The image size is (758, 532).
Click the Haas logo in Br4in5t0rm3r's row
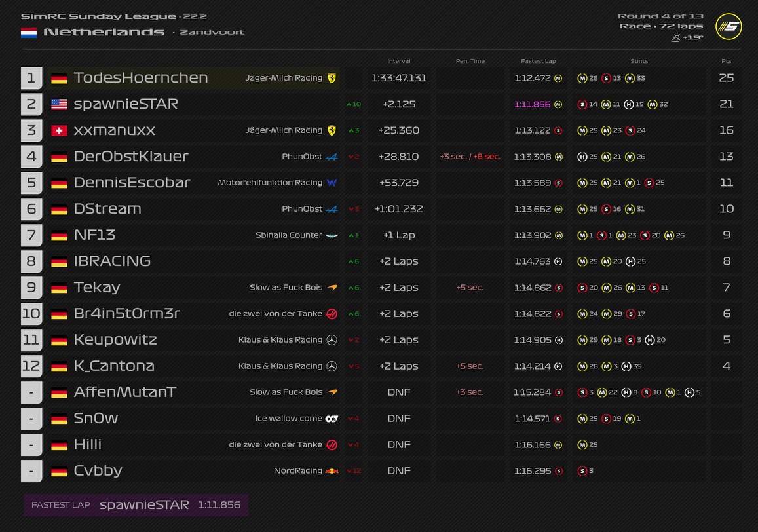332,314
